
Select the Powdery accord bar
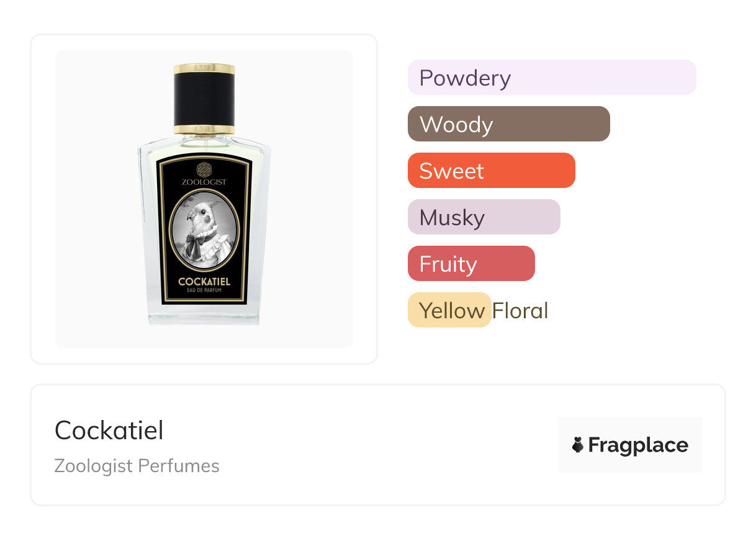[x=551, y=78]
